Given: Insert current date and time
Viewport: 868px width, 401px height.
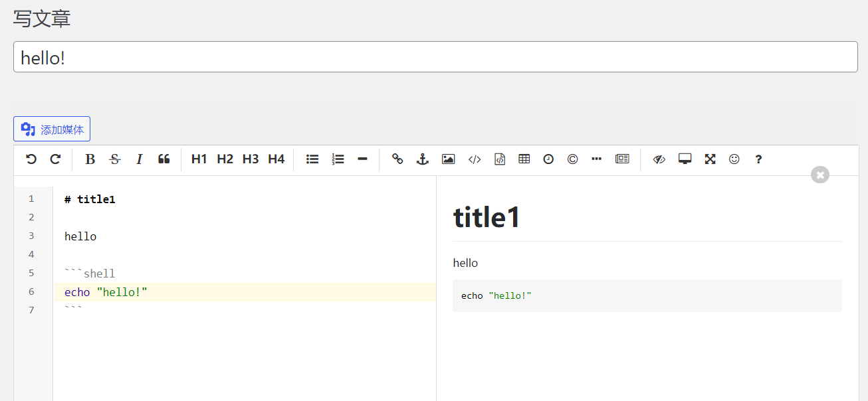Looking at the screenshot, I should [x=548, y=159].
